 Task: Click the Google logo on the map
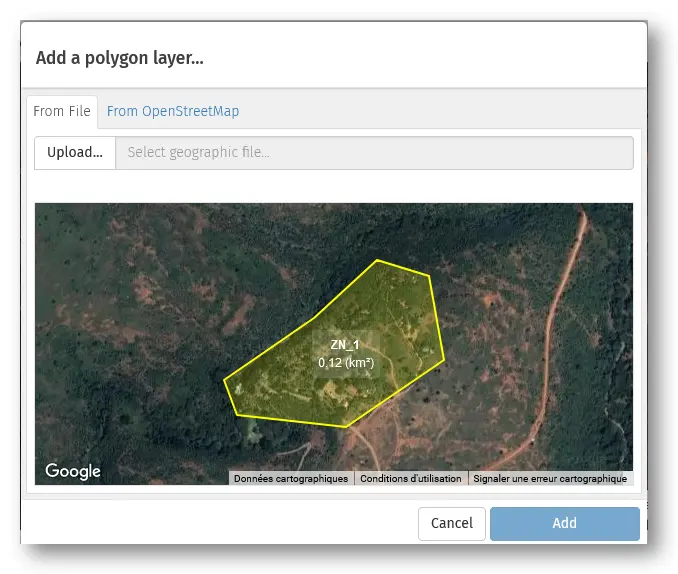pyautogui.click(x=73, y=471)
